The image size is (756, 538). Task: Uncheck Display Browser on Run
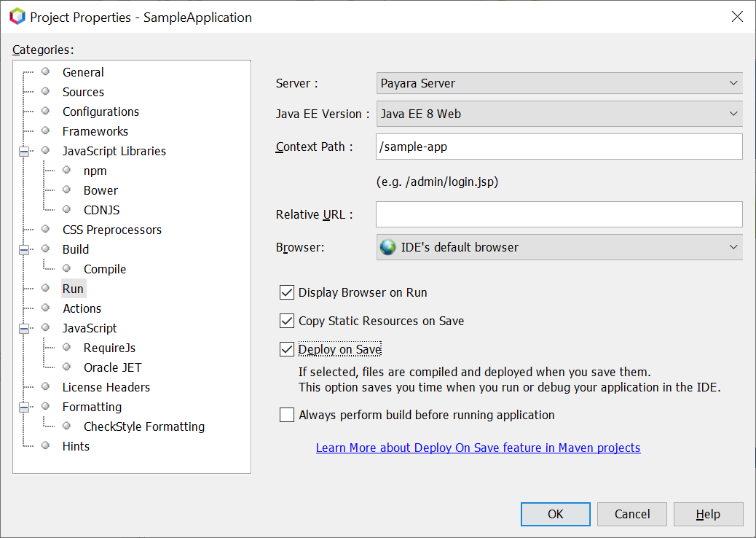pos(287,292)
